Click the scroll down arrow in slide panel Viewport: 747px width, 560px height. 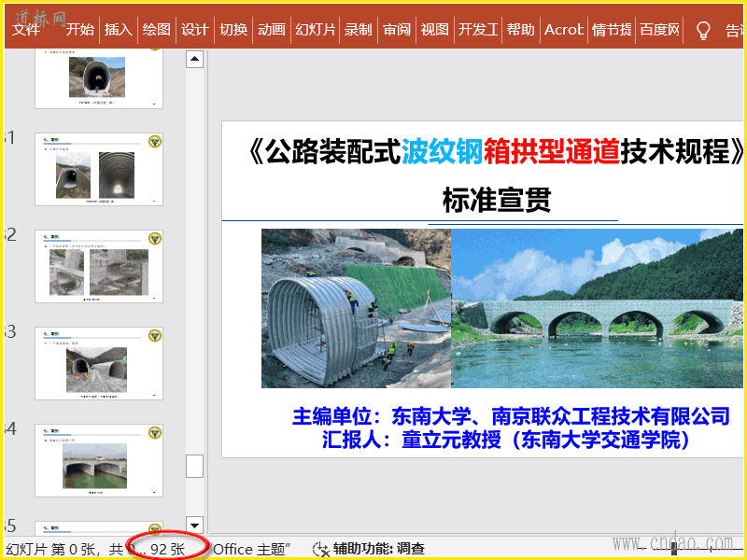coord(194,525)
